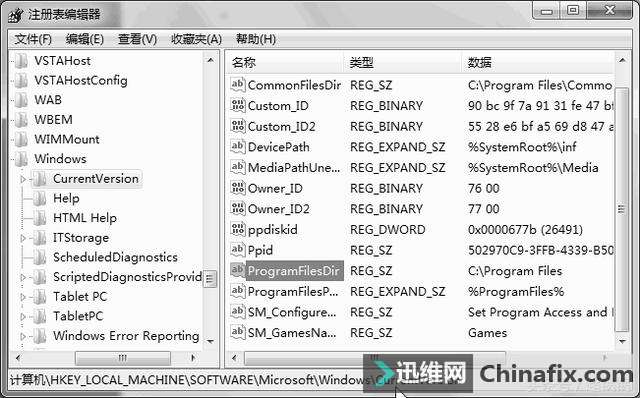Click the Games data cell
The width and height of the screenshot is (640, 398).
tap(487, 333)
